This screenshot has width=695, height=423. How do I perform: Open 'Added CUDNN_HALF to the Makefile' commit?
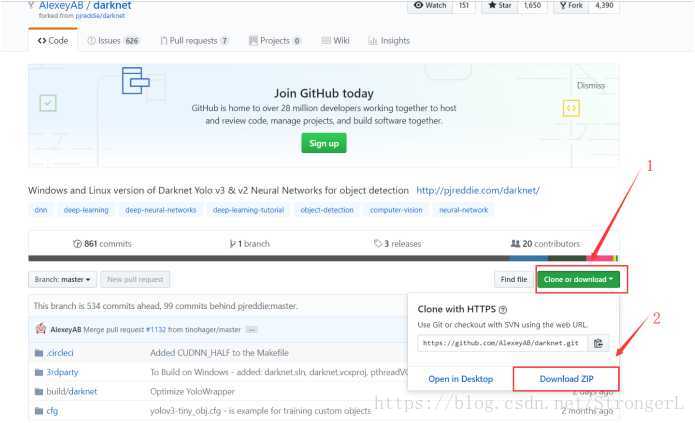(x=219, y=353)
